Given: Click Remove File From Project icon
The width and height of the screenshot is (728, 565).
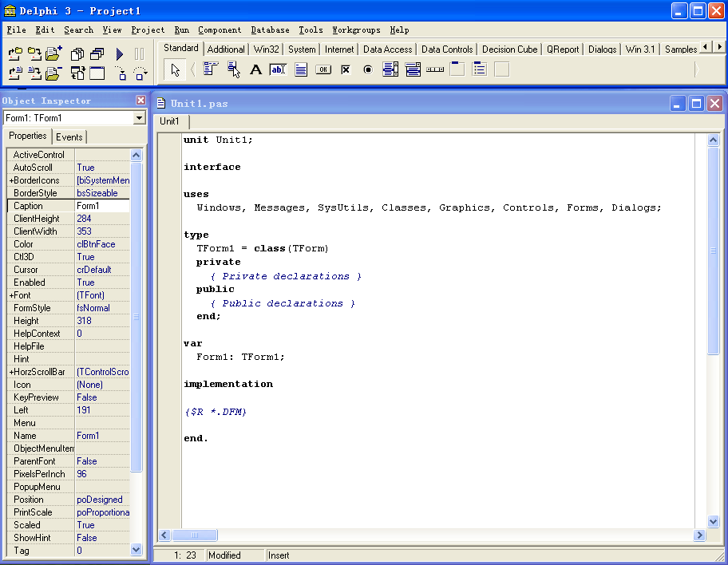Looking at the screenshot, I should click(53, 73).
